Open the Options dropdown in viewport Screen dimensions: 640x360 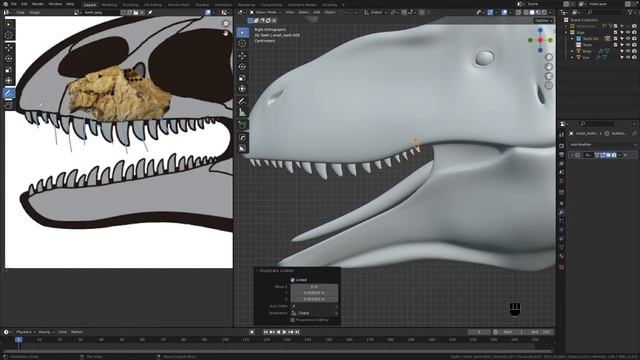pos(543,20)
